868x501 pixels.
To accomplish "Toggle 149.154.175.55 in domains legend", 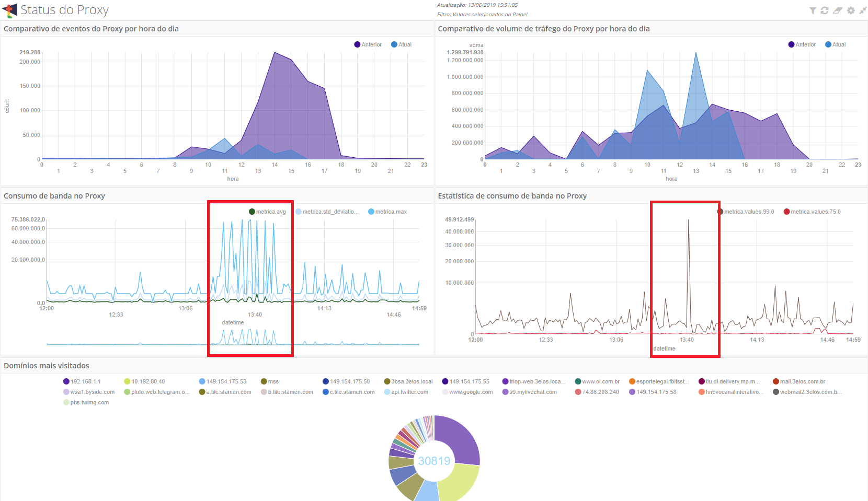I will [x=466, y=381].
